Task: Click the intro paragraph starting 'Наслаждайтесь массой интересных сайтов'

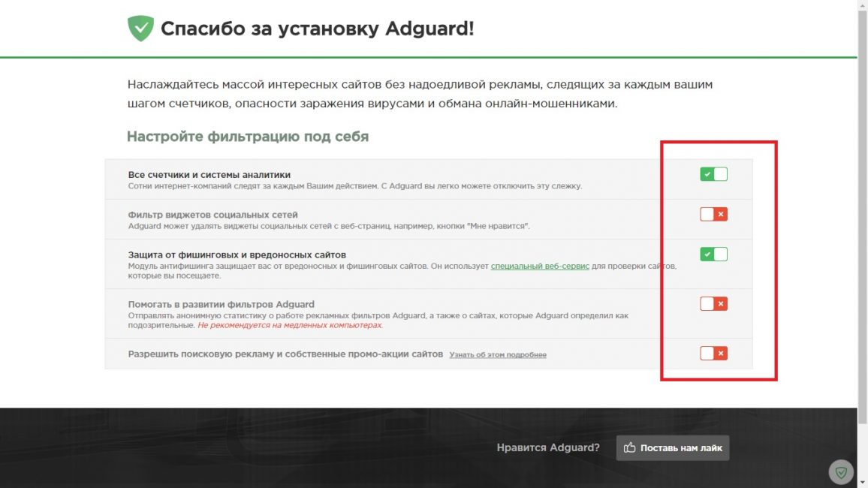Action: coord(420,94)
